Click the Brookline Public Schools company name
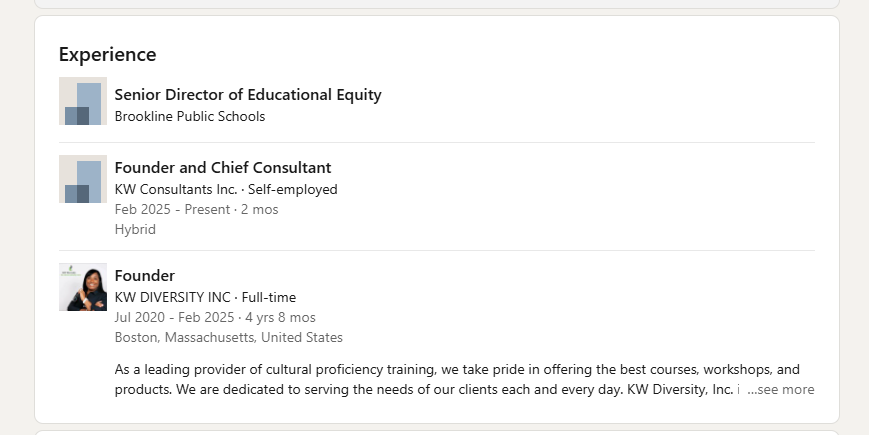Image resolution: width=869 pixels, height=435 pixels. (x=190, y=116)
